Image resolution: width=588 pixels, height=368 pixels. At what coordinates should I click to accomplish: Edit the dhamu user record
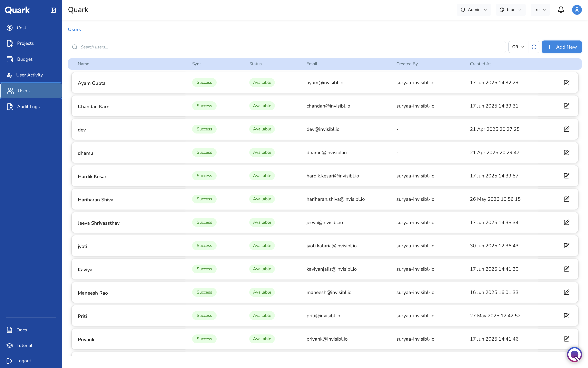pyautogui.click(x=566, y=152)
